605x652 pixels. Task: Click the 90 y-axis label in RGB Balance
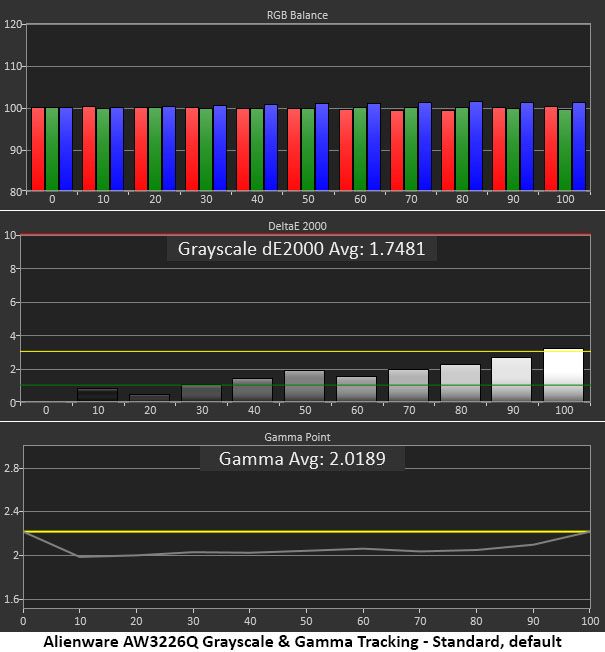15,150
